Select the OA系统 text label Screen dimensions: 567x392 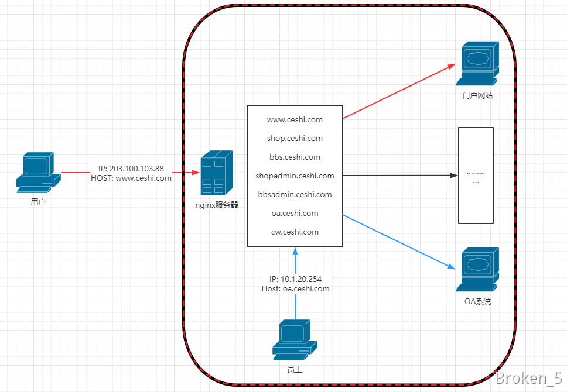click(x=477, y=302)
